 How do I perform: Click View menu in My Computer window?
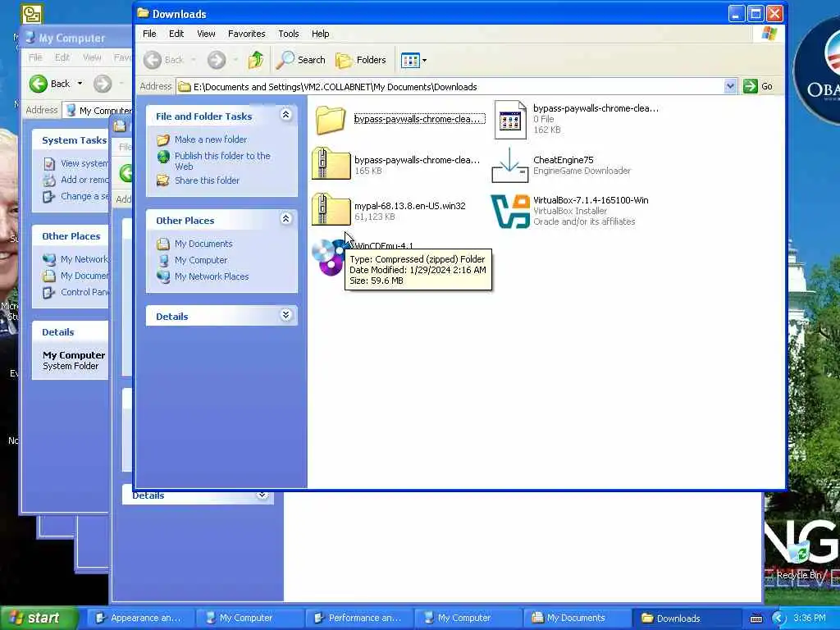92,57
